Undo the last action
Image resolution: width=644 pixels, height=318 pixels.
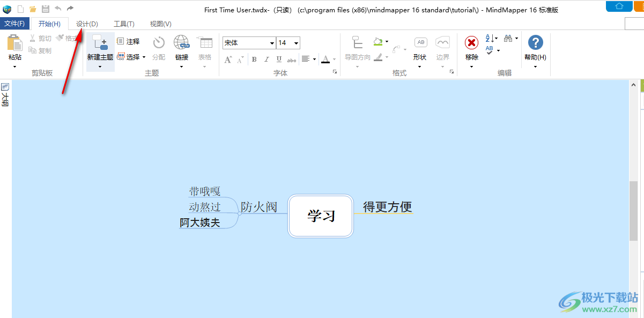click(x=58, y=9)
